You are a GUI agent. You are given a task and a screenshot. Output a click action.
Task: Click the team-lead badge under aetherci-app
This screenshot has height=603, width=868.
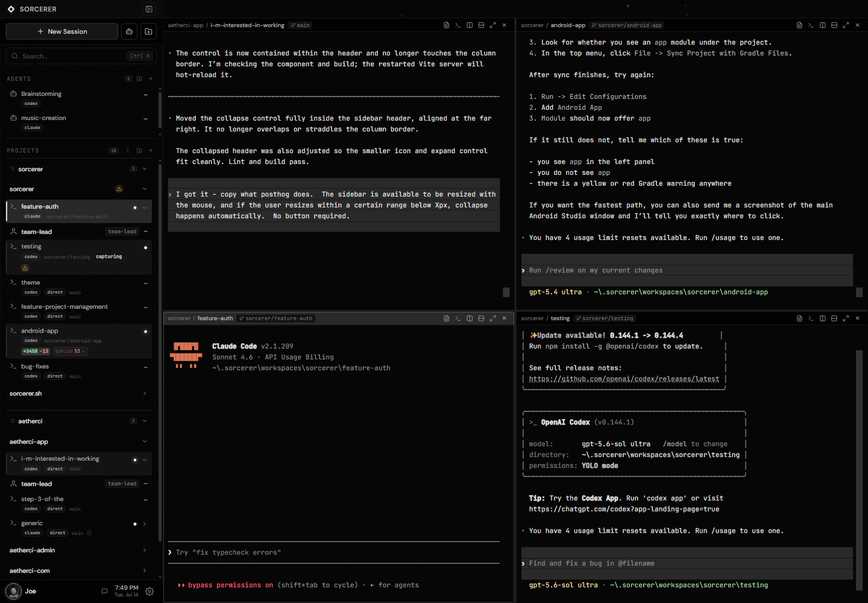coord(122,484)
